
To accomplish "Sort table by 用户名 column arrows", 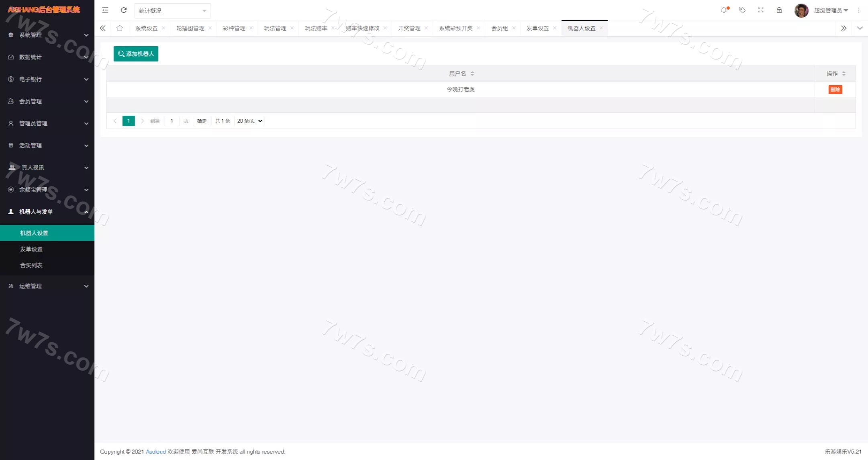I will [472, 74].
